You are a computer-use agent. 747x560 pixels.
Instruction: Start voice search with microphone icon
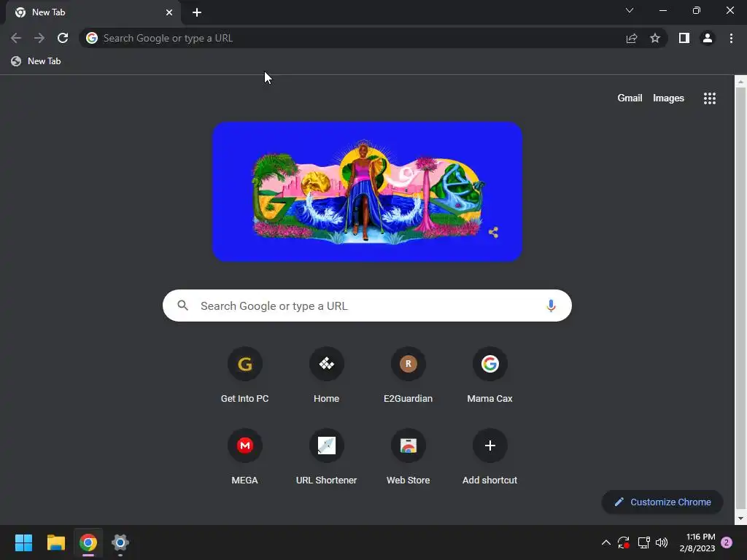[551, 306]
